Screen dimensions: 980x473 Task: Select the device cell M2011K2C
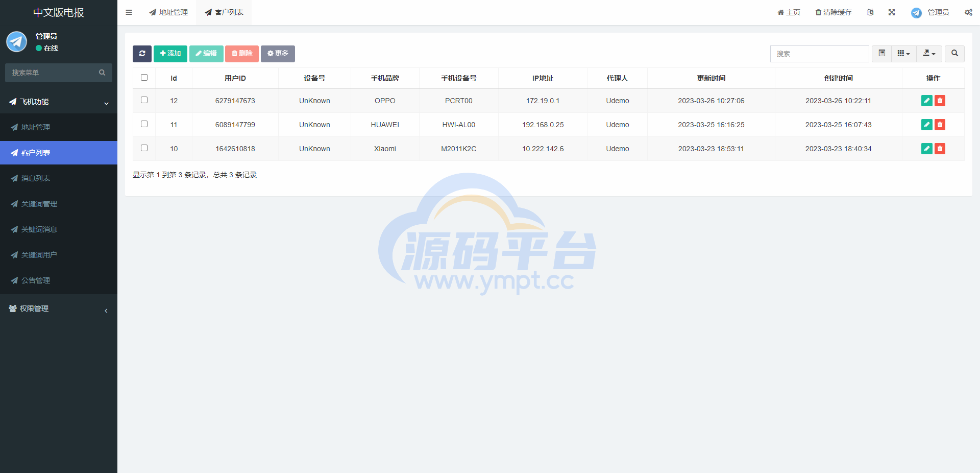(x=459, y=149)
